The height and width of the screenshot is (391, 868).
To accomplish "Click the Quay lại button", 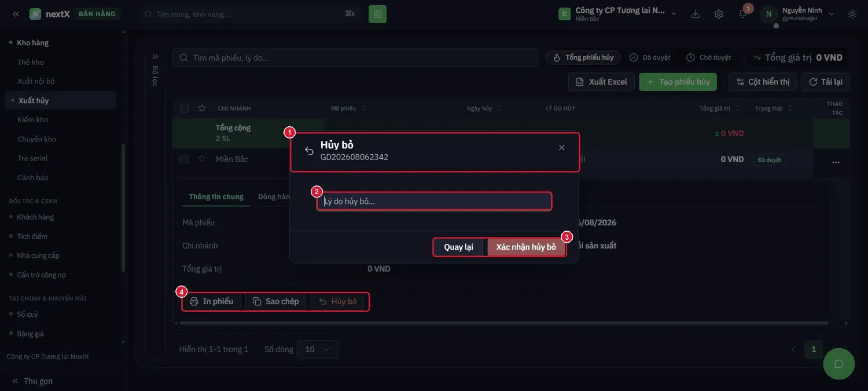I will (459, 247).
